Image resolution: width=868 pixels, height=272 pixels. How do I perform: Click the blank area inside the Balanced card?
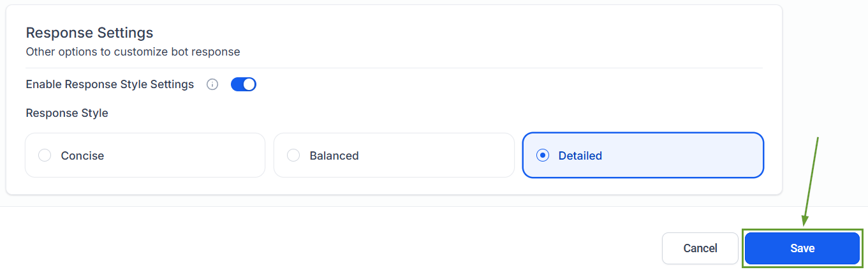pyautogui.click(x=440, y=155)
